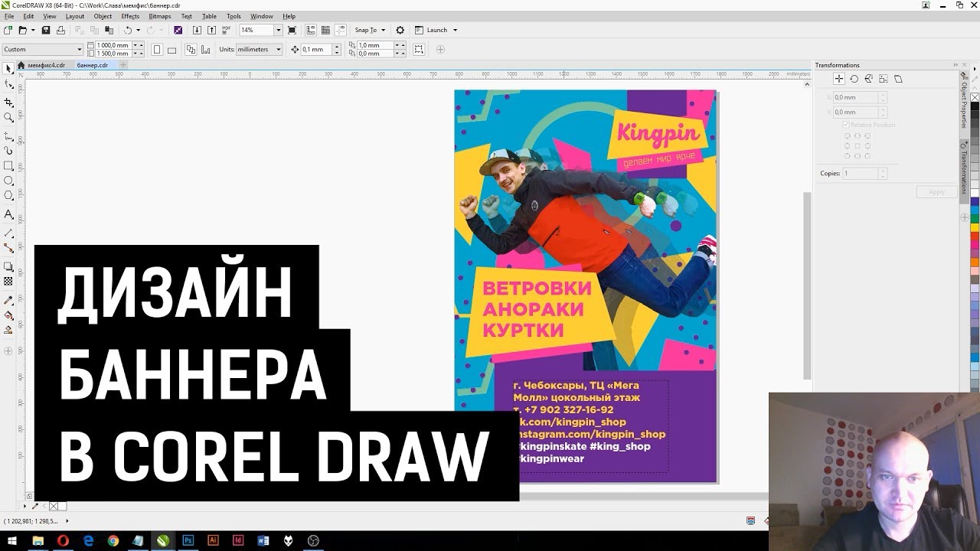
Task: Click the No Color swatch in palette
Action: (975, 98)
